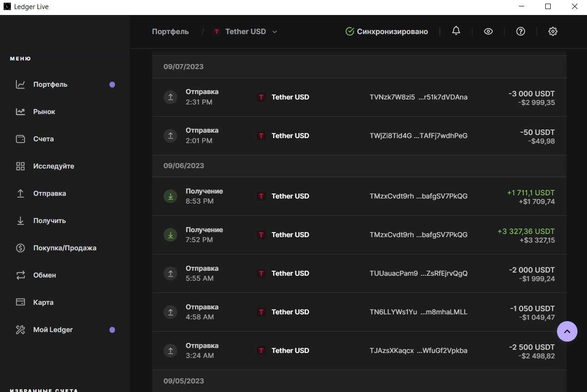Open Отправка in the sidebar menu
587x392 pixels.
(x=50, y=194)
